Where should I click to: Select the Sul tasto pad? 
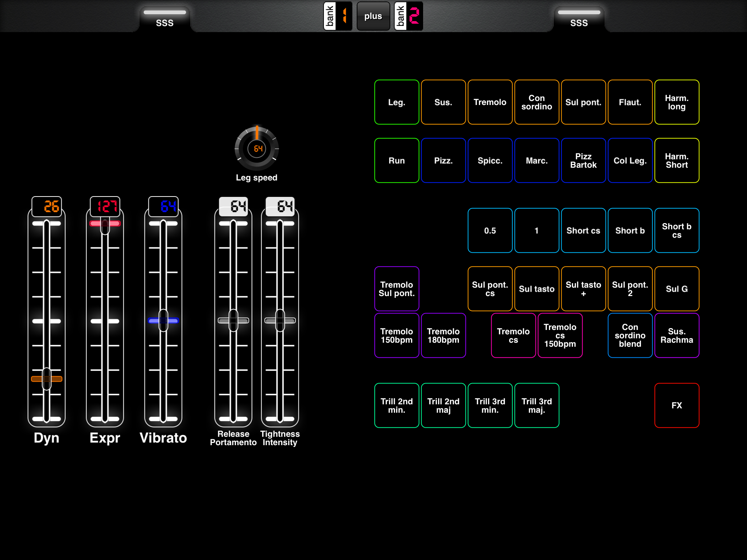click(537, 289)
